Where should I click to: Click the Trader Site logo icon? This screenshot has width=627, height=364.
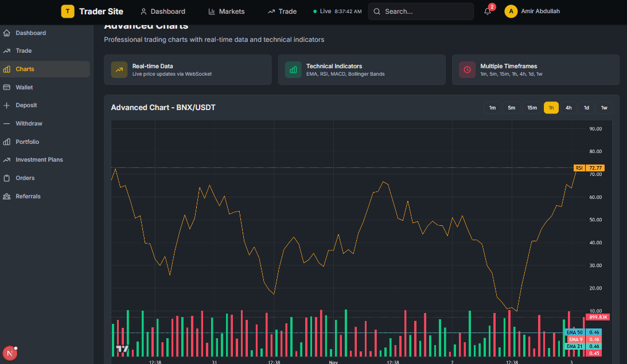67,11
